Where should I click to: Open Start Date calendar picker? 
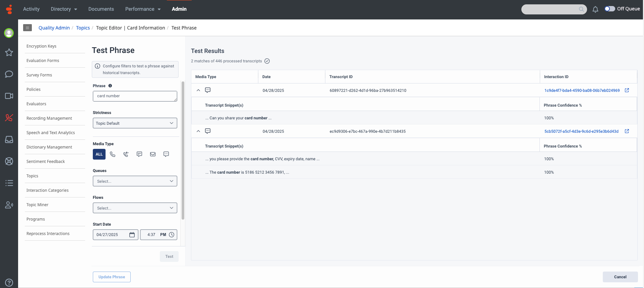[x=132, y=235]
